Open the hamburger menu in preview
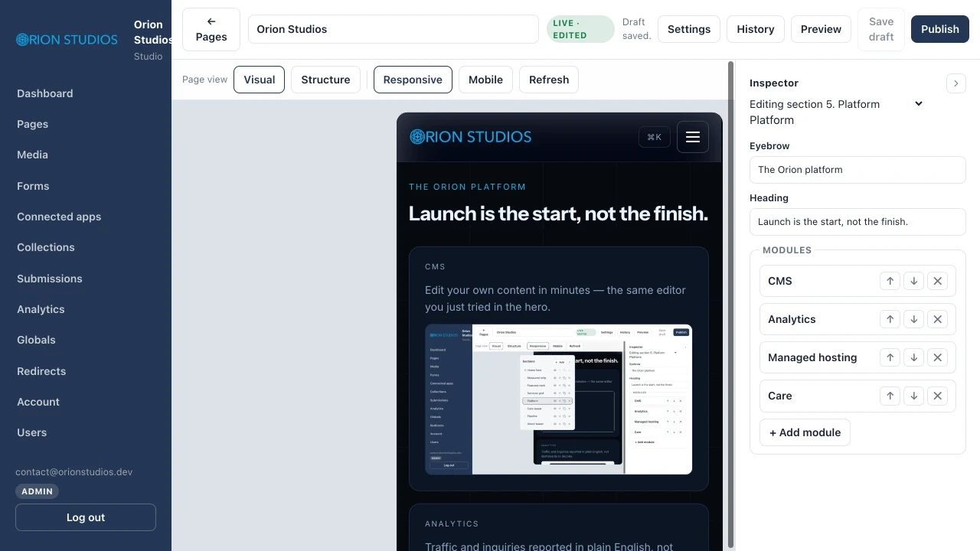The width and height of the screenshot is (980, 551). (x=693, y=137)
